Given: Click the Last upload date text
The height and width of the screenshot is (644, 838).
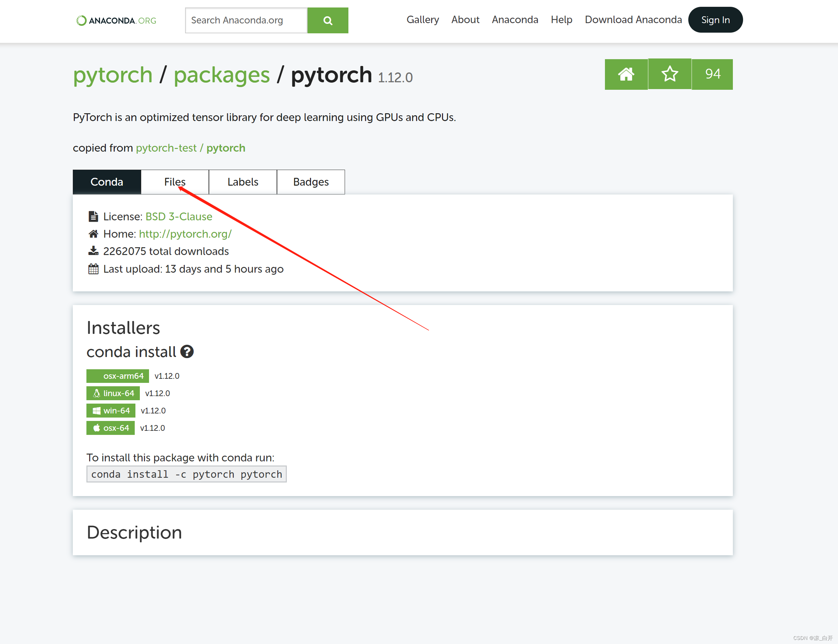Looking at the screenshot, I should [x=193, y=269].
